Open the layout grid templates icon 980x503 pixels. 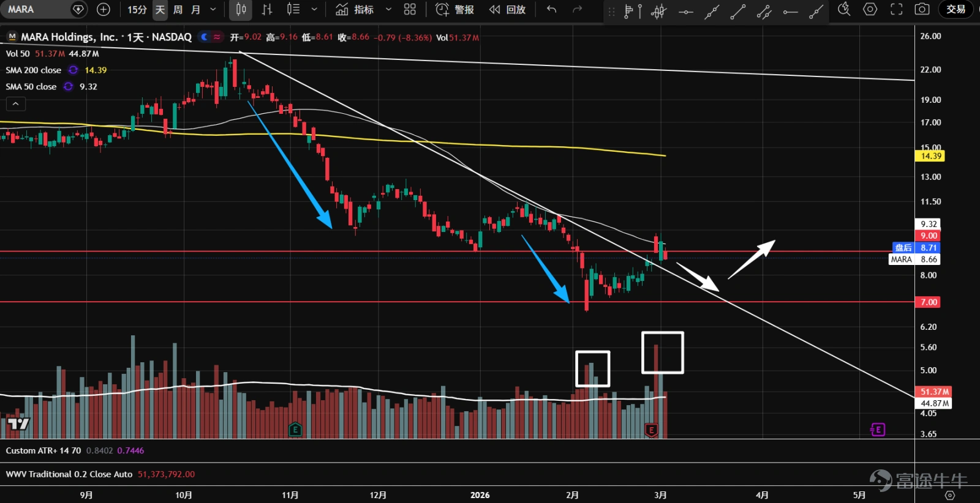tap(410, 9)
